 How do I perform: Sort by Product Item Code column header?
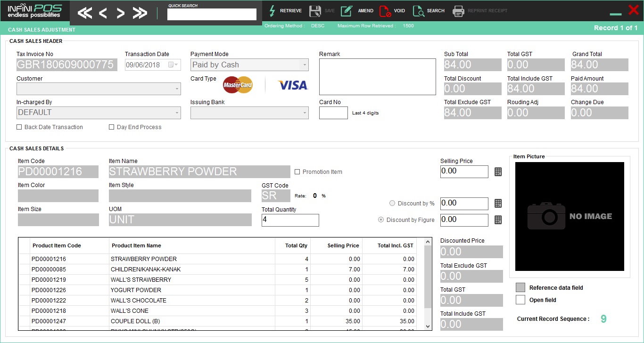[69, 245]
